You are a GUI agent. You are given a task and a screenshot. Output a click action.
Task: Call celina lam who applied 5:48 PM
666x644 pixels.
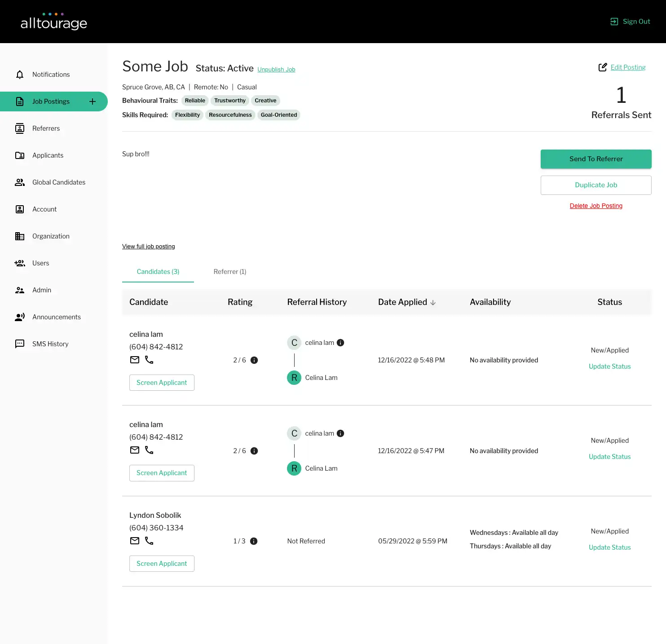click(x=149, y=360)
